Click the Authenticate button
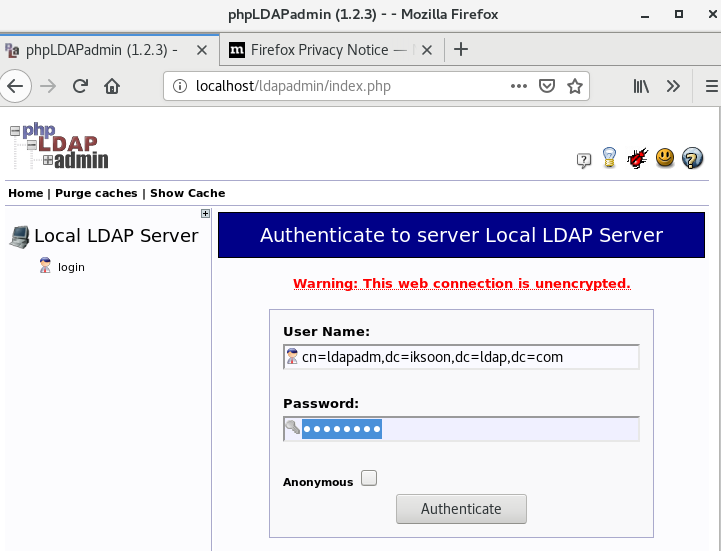The width and height of the screenshot is (721, 551). [x=461, y=509]
